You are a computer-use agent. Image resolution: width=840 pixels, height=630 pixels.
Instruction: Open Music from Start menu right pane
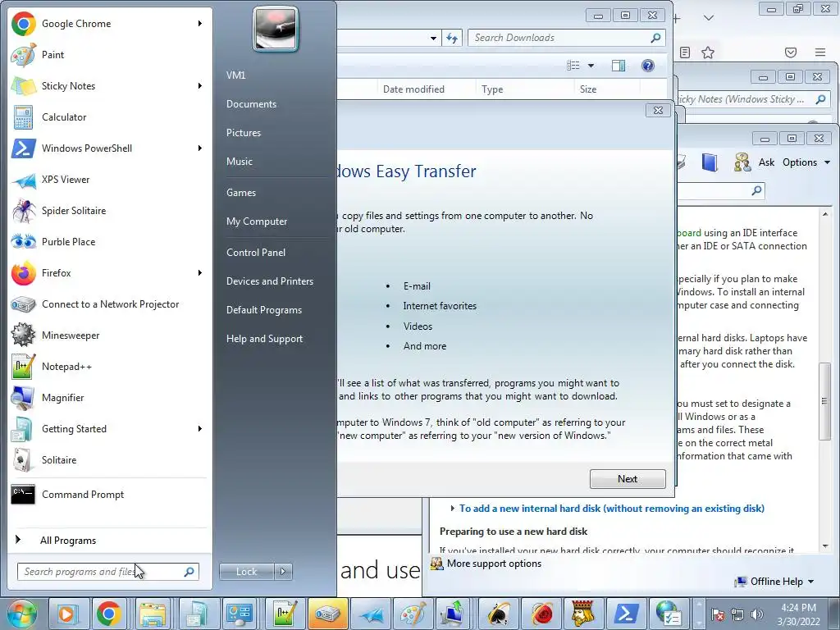coord(239,162)
